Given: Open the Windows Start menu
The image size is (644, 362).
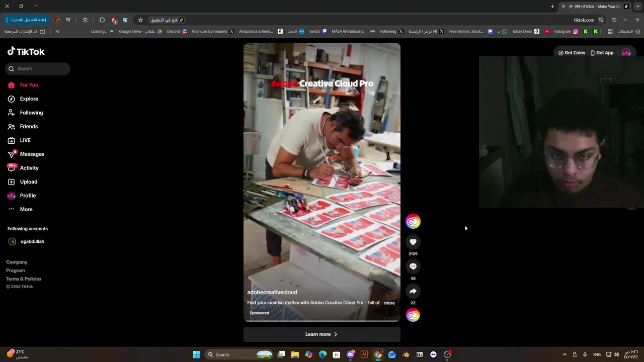Looking at the screenshot, I should tap(197, 355).
